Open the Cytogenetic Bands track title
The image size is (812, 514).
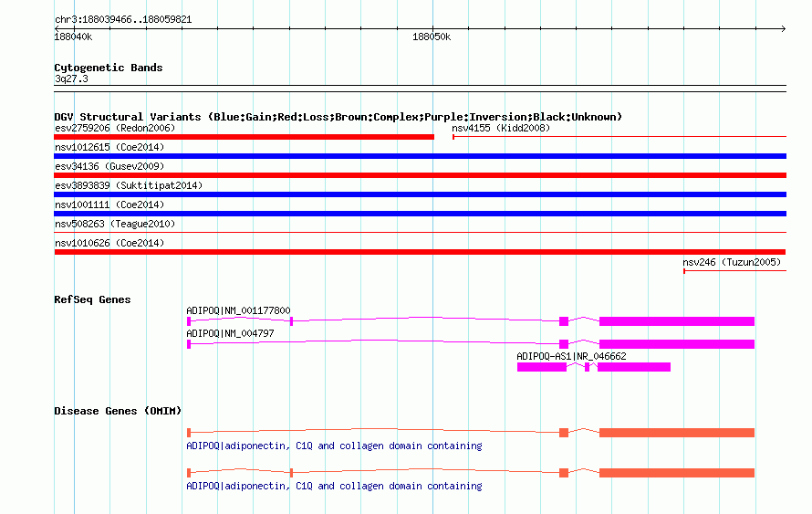109,68
